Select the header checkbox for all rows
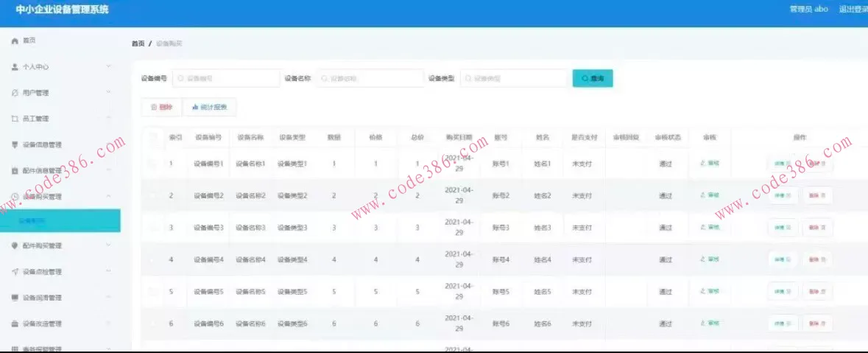 153,137
